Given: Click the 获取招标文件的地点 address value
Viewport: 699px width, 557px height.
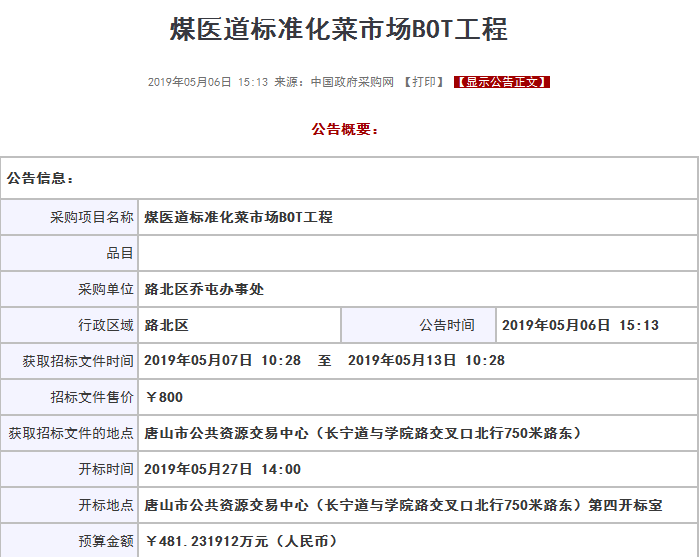Looking at the screenshot, I should coord(362,433).
